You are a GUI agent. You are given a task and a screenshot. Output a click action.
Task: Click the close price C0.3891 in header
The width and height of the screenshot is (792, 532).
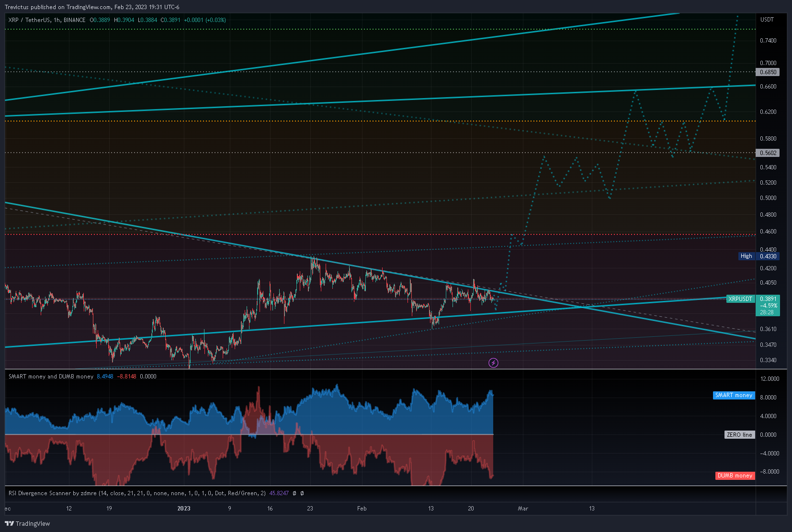click(x=170, y=20)
